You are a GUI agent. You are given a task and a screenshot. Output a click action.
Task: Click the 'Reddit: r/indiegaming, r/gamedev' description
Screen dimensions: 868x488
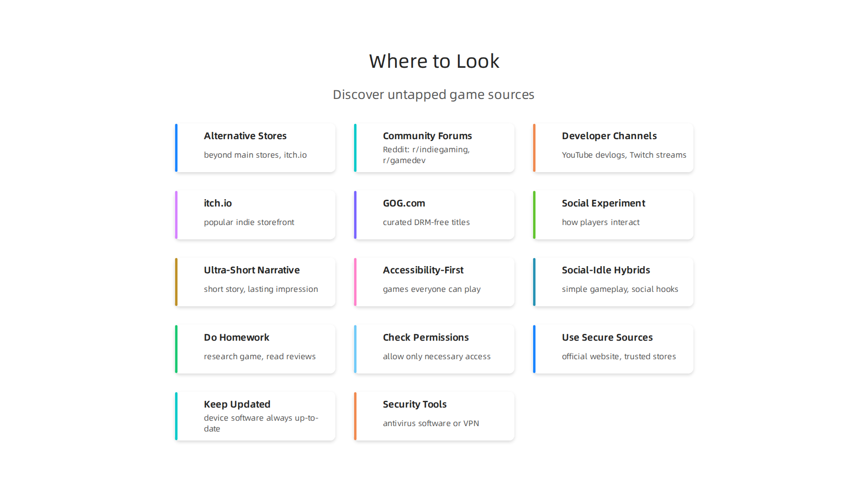pos(426,155)
